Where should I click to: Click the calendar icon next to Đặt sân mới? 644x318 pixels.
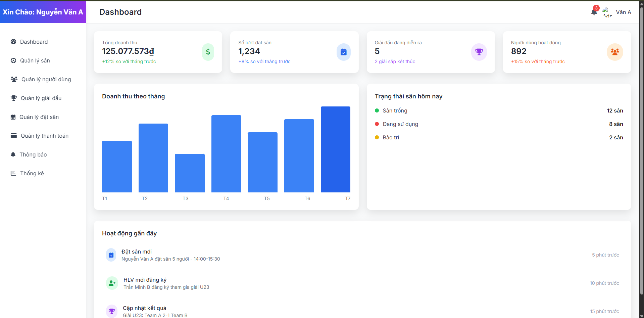[x=111, y=255]
